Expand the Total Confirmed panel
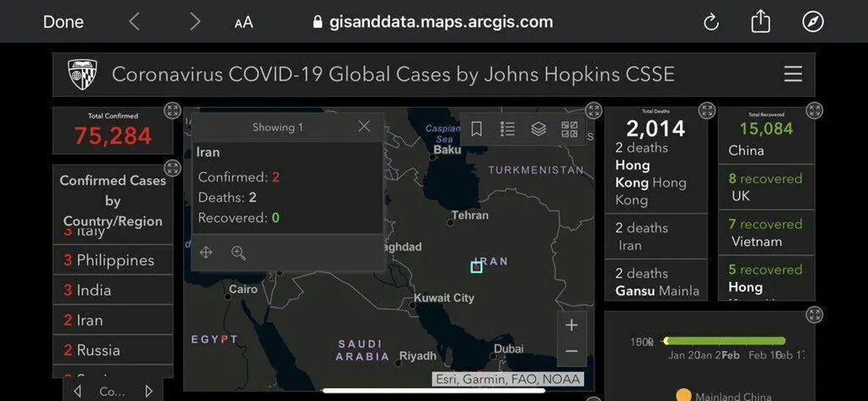This screenshot has height=401, width=868. click(x=172, y=111)
